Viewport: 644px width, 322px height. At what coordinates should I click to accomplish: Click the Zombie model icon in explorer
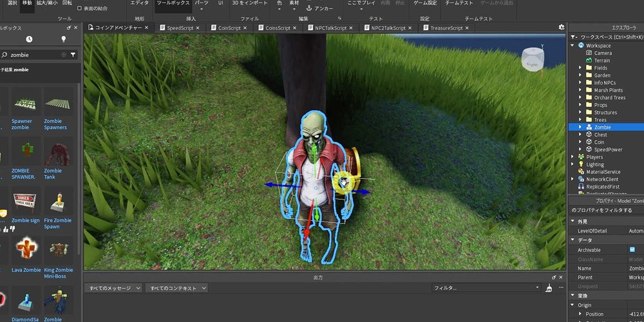[x=589, y=128]
